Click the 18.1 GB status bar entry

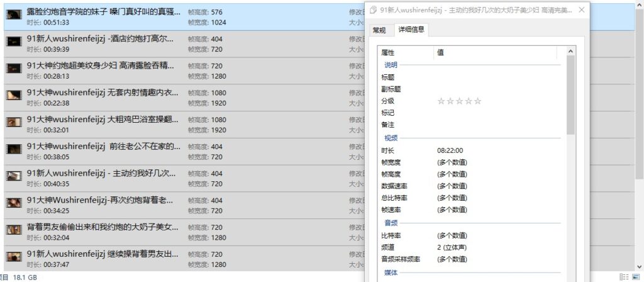pos(25,278)
